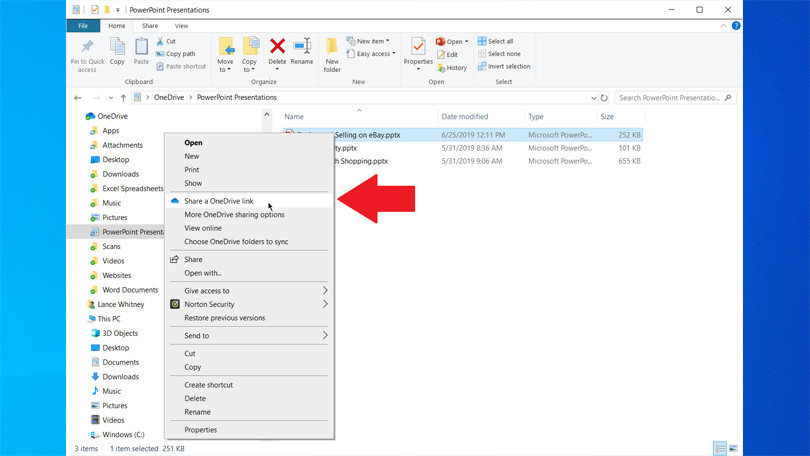
Task: Open the recent locations dropdown arrow
Action: 111,98
